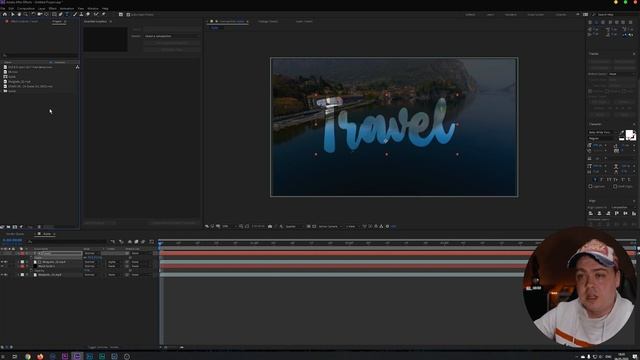
Task: Toggle All Caps button in Character panel
Action: [609, 180]
